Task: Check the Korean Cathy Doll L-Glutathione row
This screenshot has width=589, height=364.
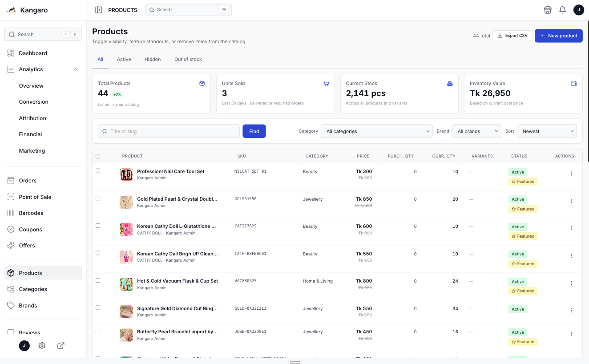Action: [x=98, y=226]
